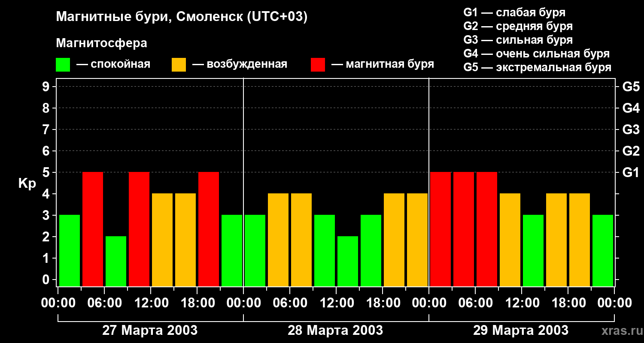This screenshot has width=644, height=343.
Task: Click 29 March 15:00–18:00 yellow bar
Action: 556,240
